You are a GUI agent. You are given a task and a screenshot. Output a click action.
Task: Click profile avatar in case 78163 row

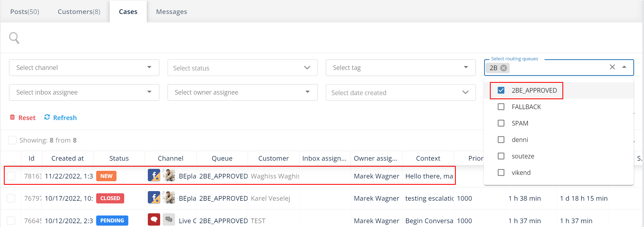[x=169, y=175]
